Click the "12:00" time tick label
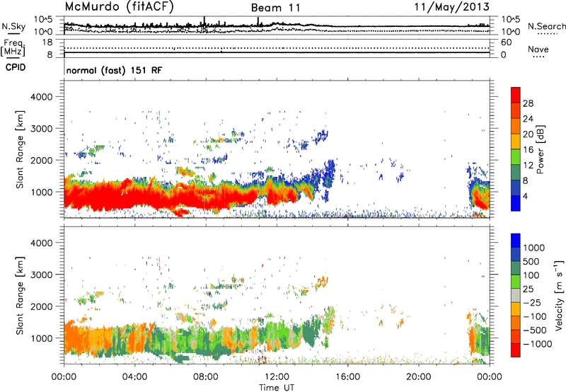The height and width of the screenshot is (392, 566). click(277, 377)
